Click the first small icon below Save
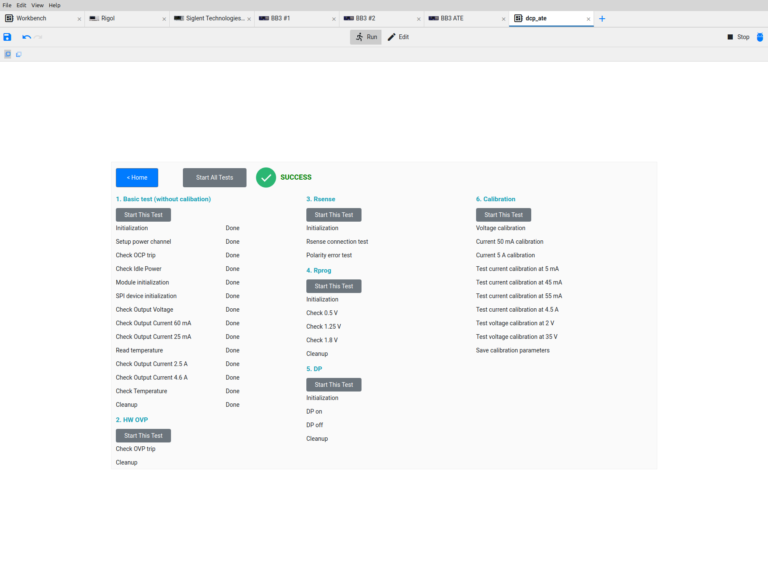Image resolution: width=768 pixels, height=569 pixels. (8, 54)
